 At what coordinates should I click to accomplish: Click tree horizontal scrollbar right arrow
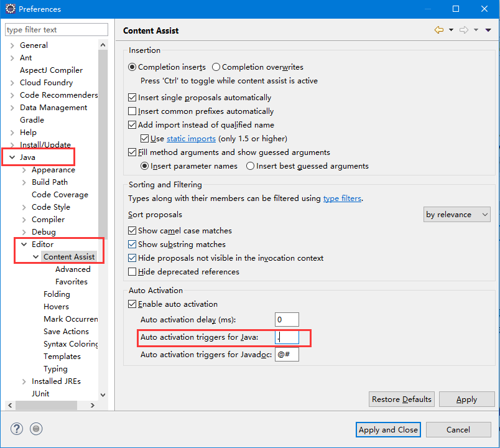[x=93, y=405]
